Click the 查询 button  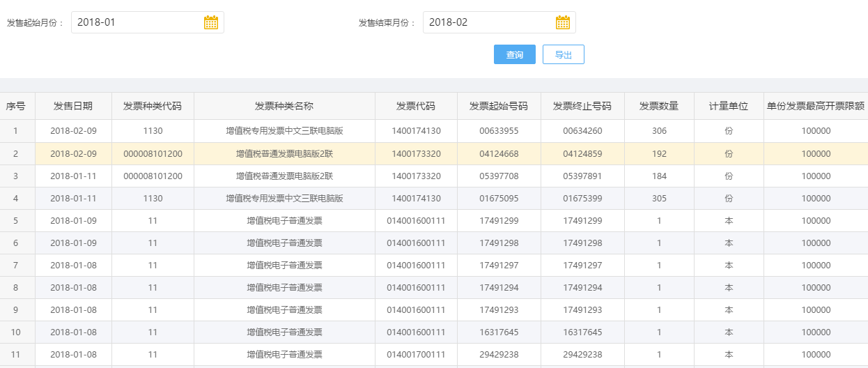[515, 54]
